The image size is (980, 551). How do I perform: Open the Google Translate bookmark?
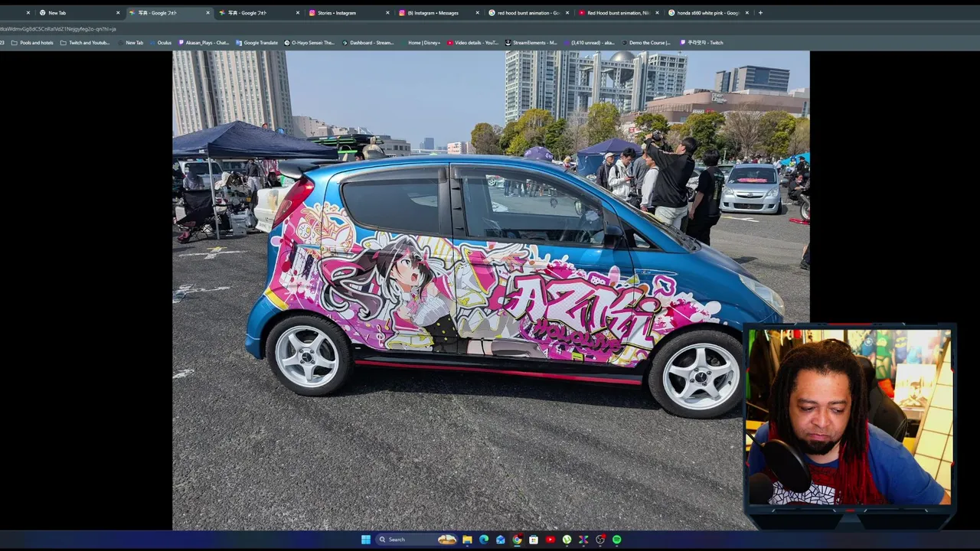[256, 43]
